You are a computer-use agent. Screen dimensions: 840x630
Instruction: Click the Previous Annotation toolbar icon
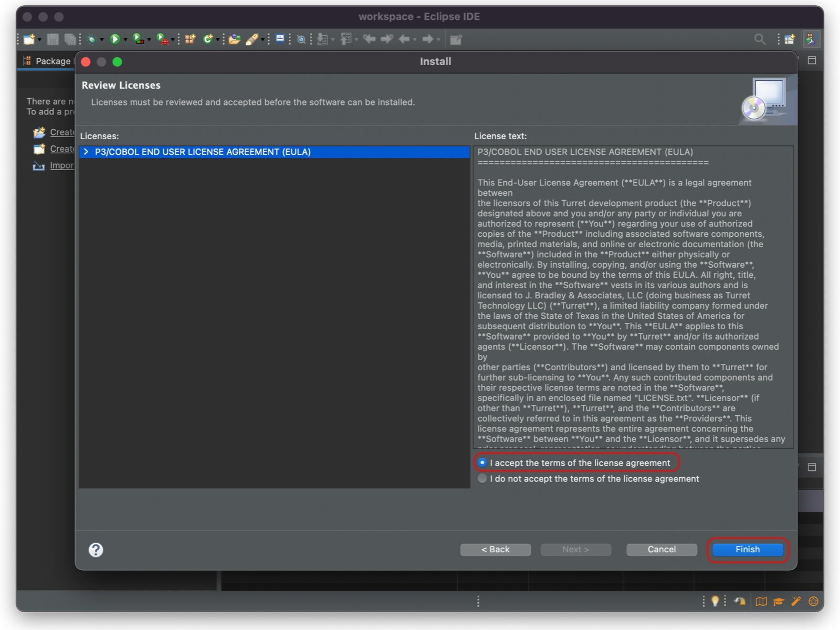(x=346, y=39)
